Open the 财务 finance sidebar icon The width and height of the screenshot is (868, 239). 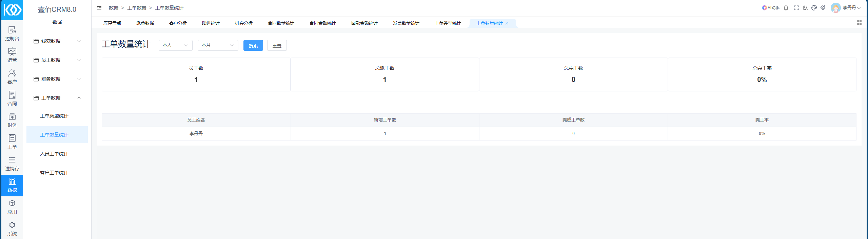[12, 120]
